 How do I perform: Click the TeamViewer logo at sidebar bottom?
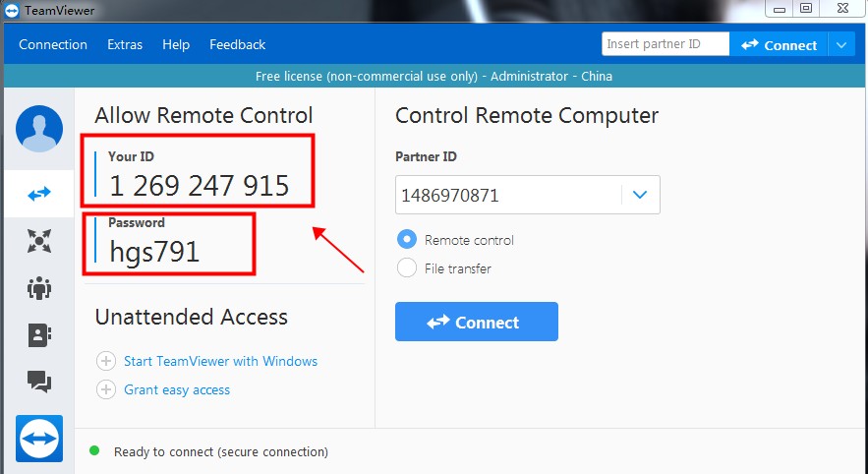pos(38,439)
